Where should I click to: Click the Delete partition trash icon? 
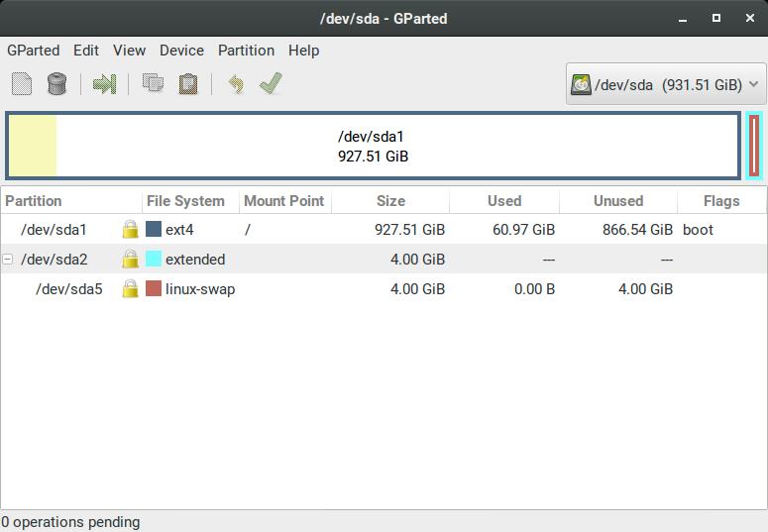(x=56, y=84)
